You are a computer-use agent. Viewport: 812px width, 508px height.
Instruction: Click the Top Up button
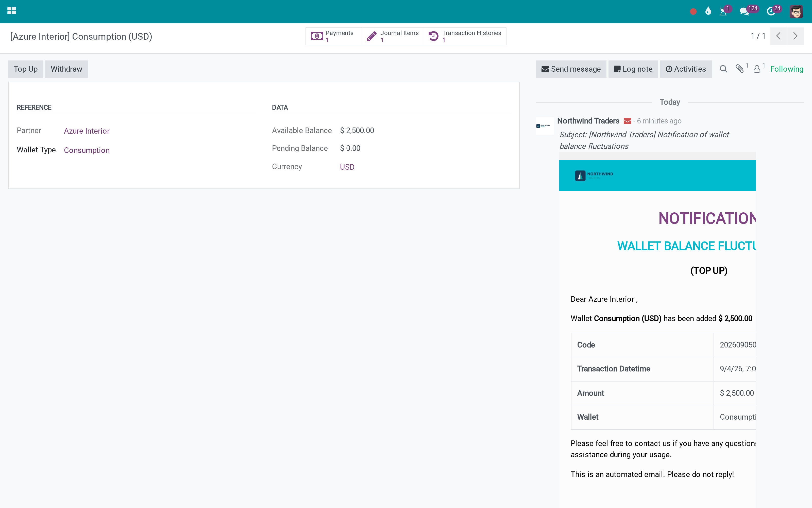(25, 69)
